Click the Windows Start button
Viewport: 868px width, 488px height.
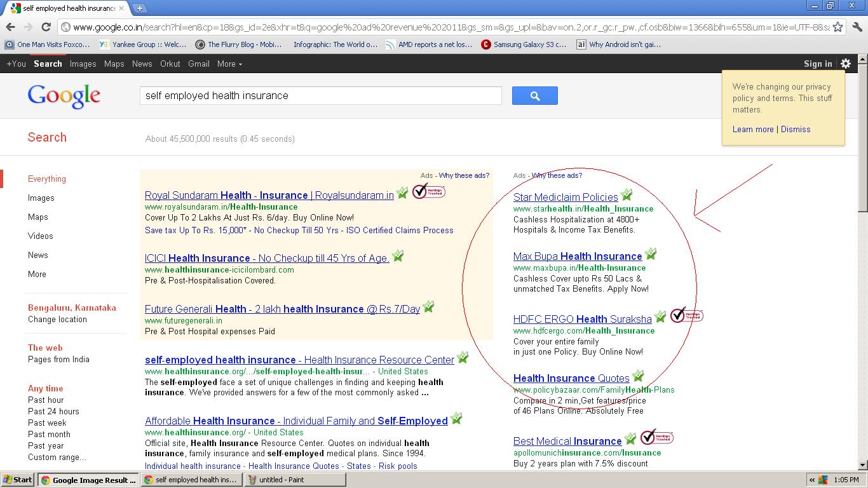(x=17, y=480)
